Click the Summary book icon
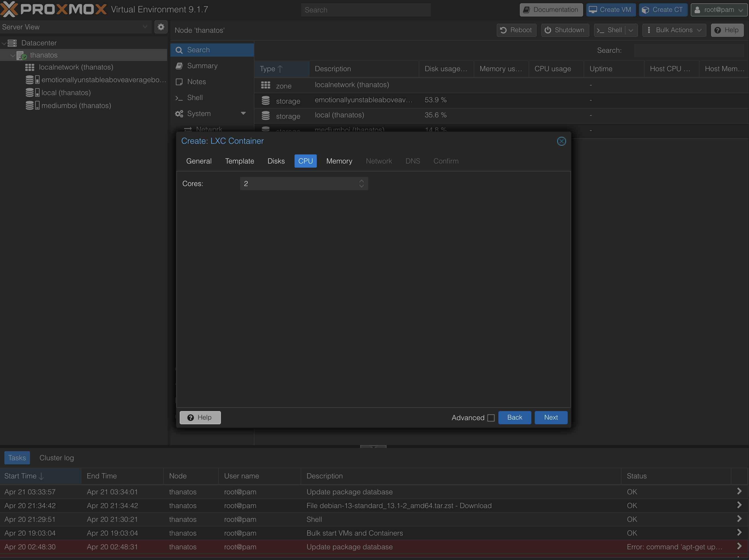Image resolution: width=749 pixels, height=560 pixels. [x=179, y=66]
